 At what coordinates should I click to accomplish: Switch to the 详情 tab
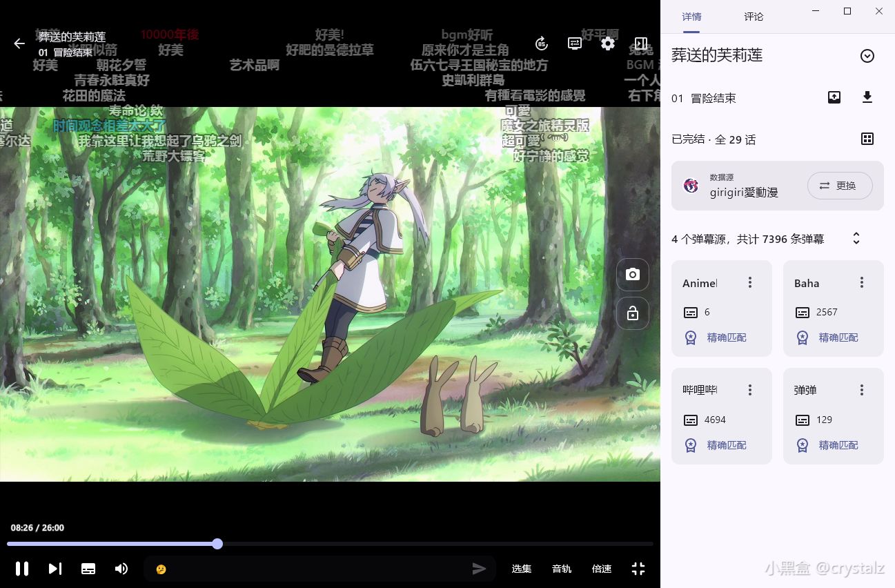pos(691,17)
